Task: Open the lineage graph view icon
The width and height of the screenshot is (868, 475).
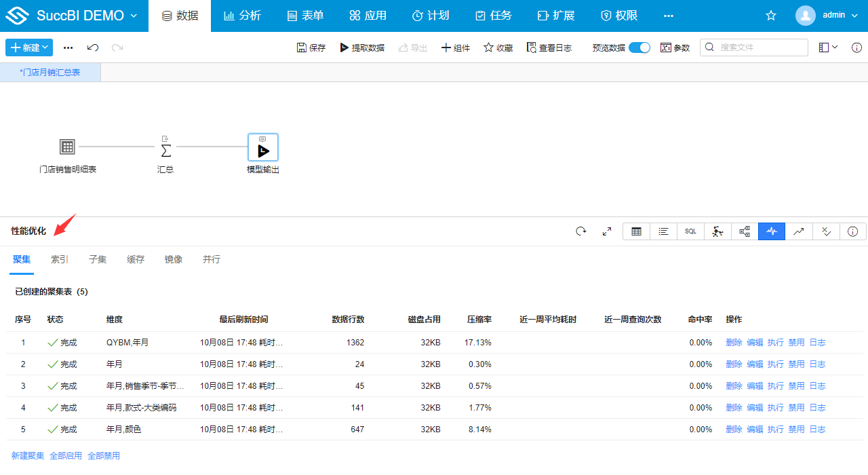Action: pyautogui.click(x=744, y=231)
